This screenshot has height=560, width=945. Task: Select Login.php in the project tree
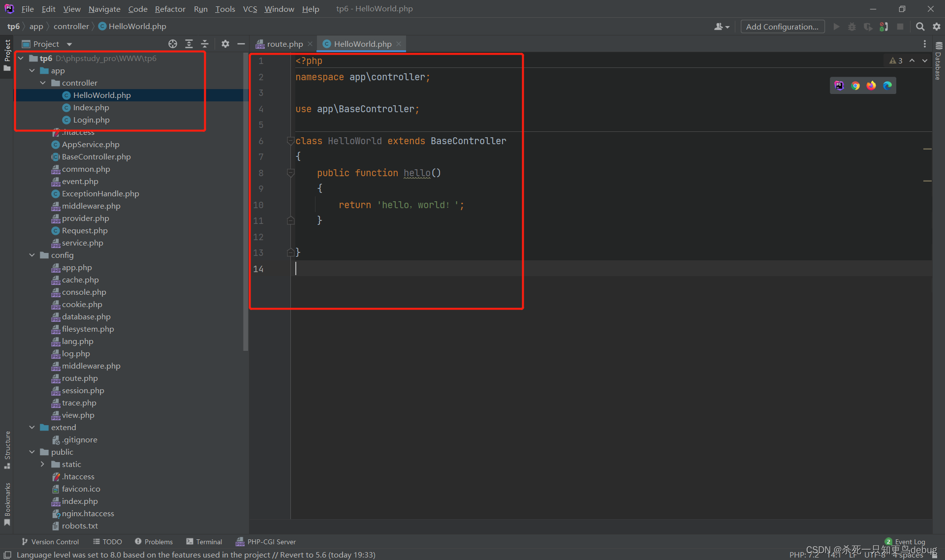91,120
